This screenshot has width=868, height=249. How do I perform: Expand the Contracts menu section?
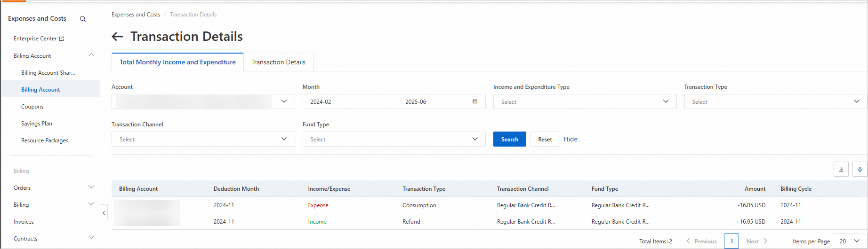click(91, 238)
